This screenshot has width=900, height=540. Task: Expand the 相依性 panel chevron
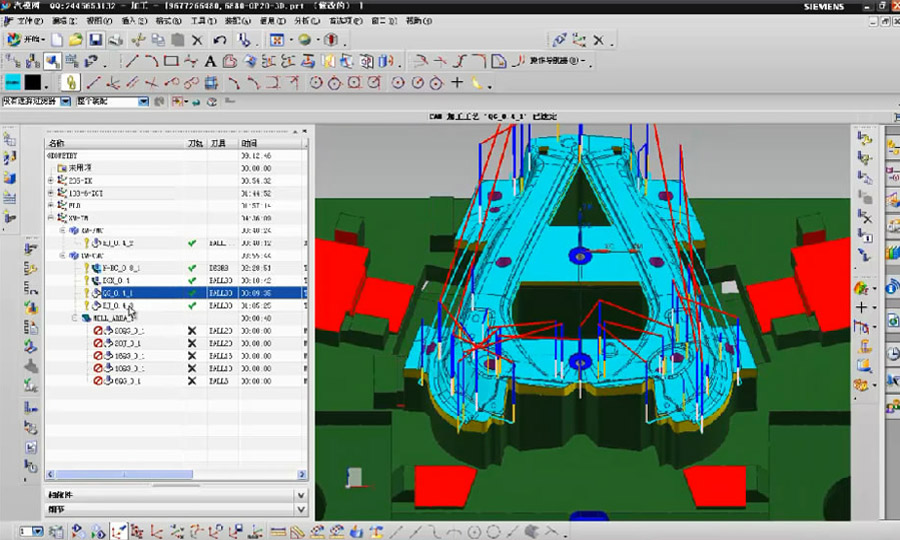pos(301,495)
